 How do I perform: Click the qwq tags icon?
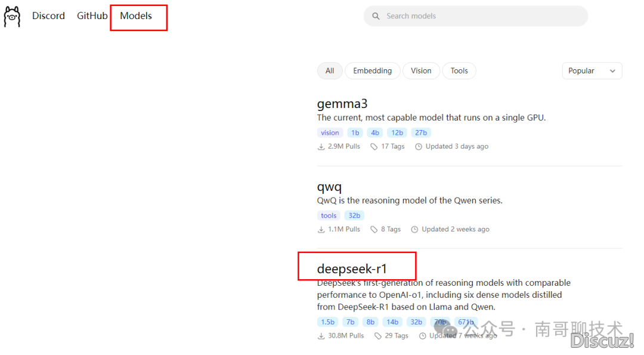[x=374, y=230]
